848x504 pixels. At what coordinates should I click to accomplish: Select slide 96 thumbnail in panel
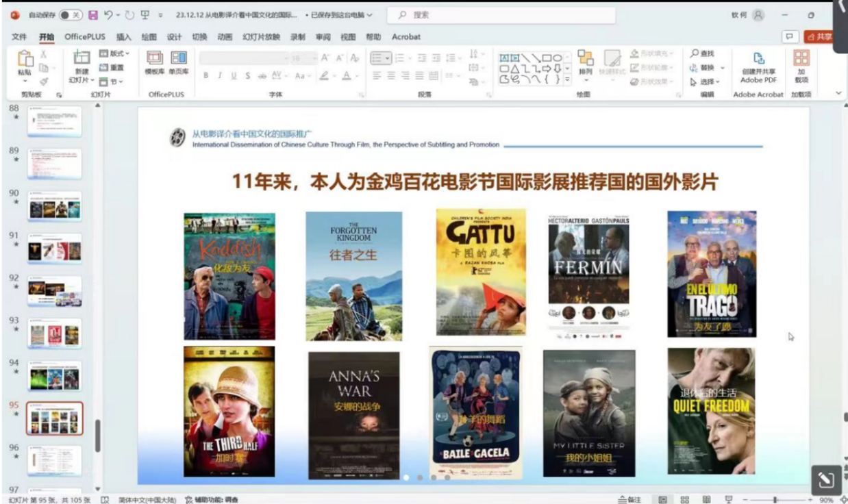[x=54, y=460]
